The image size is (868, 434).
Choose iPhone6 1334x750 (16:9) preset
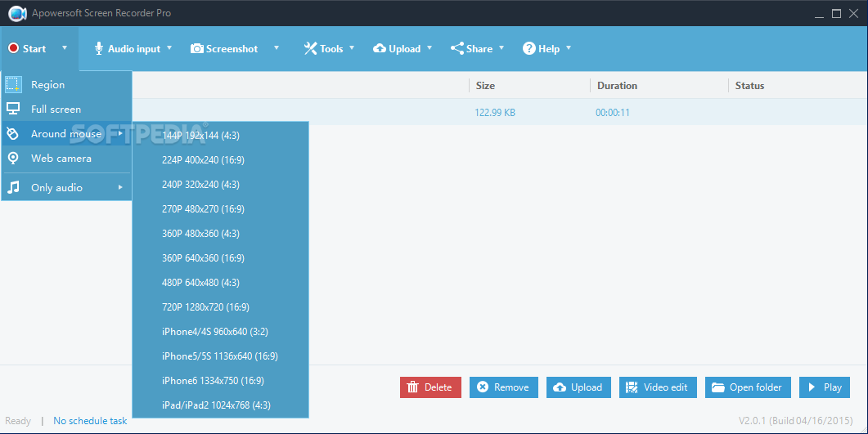pyautogui.click(x=220, y=380)
